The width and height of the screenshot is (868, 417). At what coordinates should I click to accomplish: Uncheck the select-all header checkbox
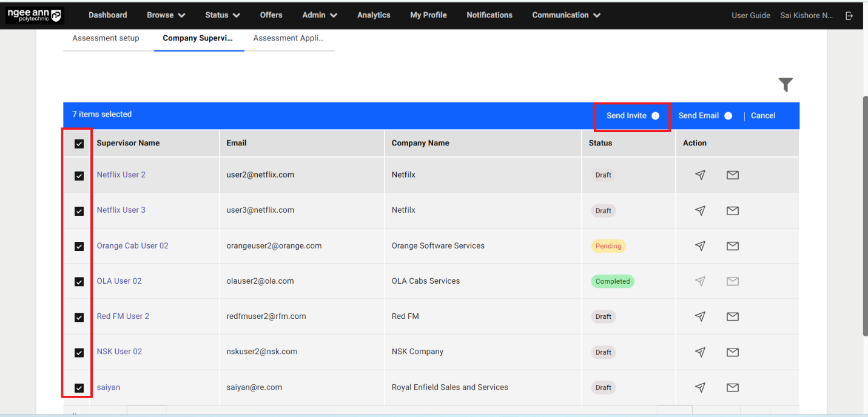[x=79, y=144]
